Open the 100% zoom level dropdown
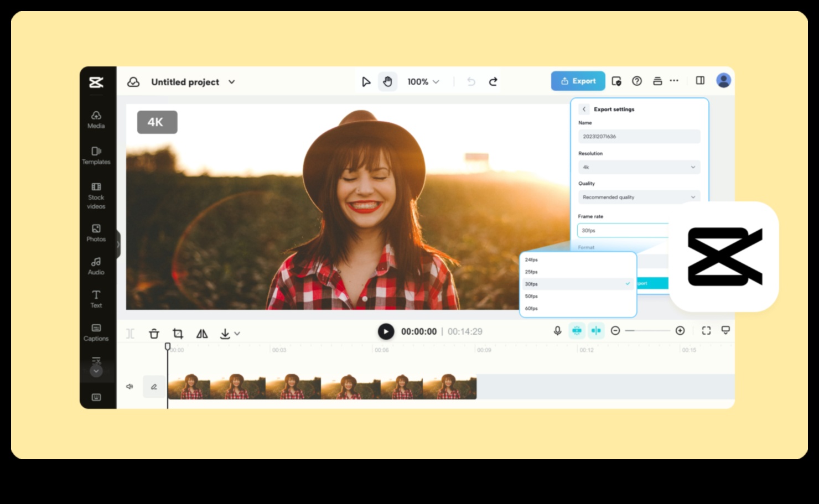The height and width of the screenshot is (504, 819). tap(423, 82)
